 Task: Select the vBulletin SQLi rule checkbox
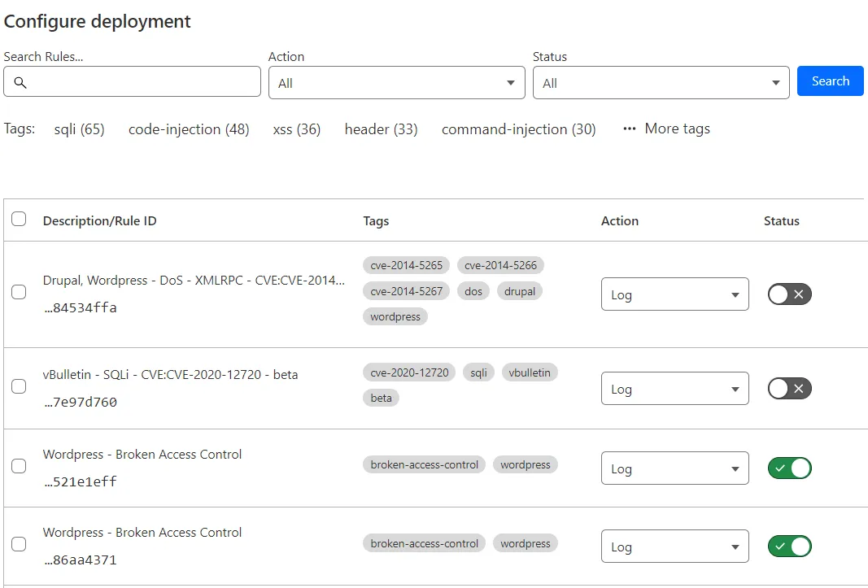19,386
